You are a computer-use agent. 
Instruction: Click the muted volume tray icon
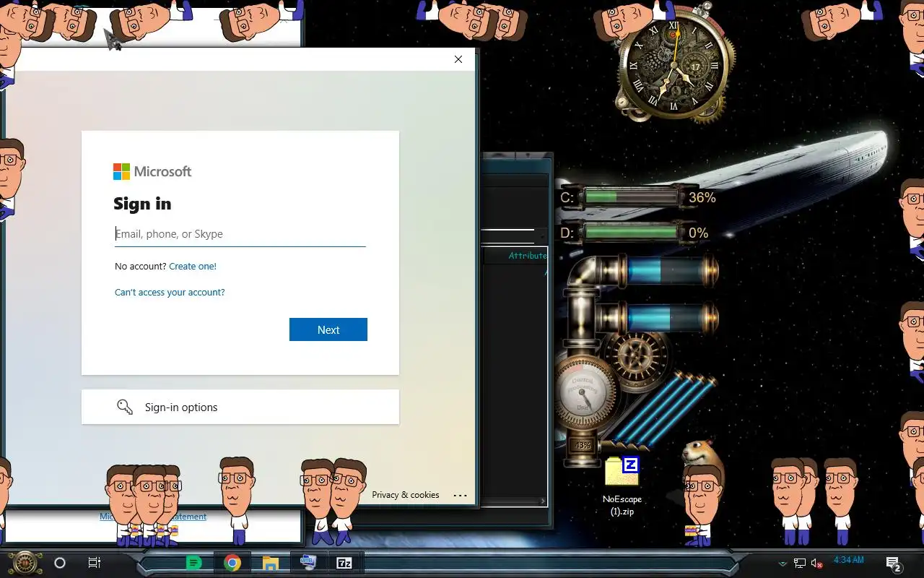click(817, 564)
